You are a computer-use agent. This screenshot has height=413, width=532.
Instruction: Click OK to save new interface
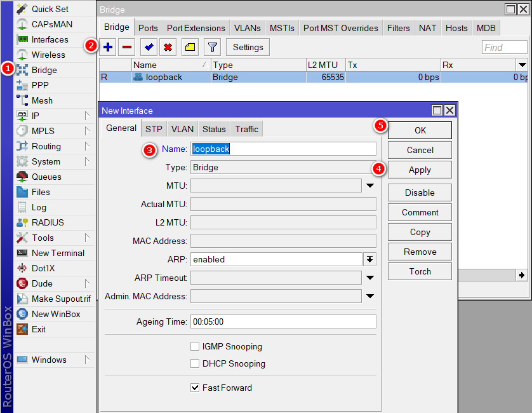click(x=420, y=130)
